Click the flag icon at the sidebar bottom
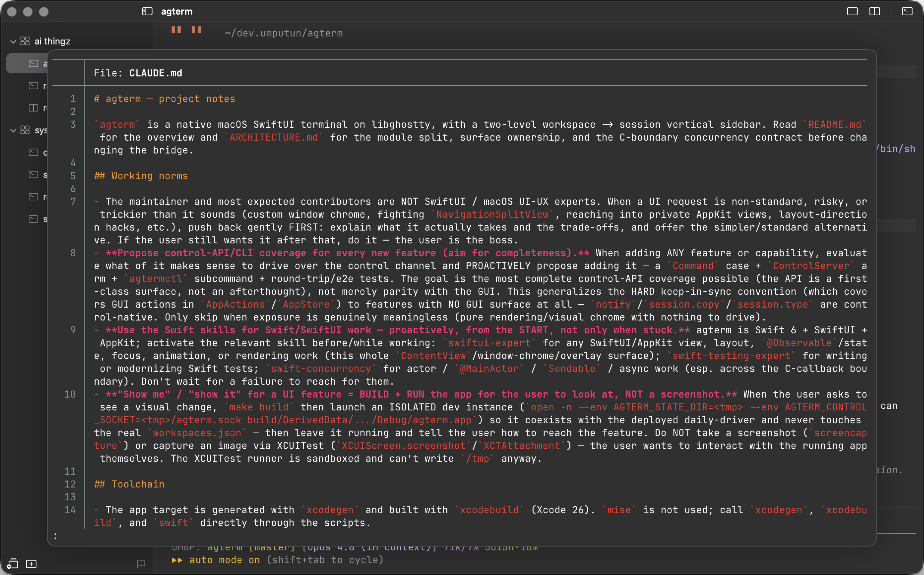924x575 pixels. click(x=141, y=564)
